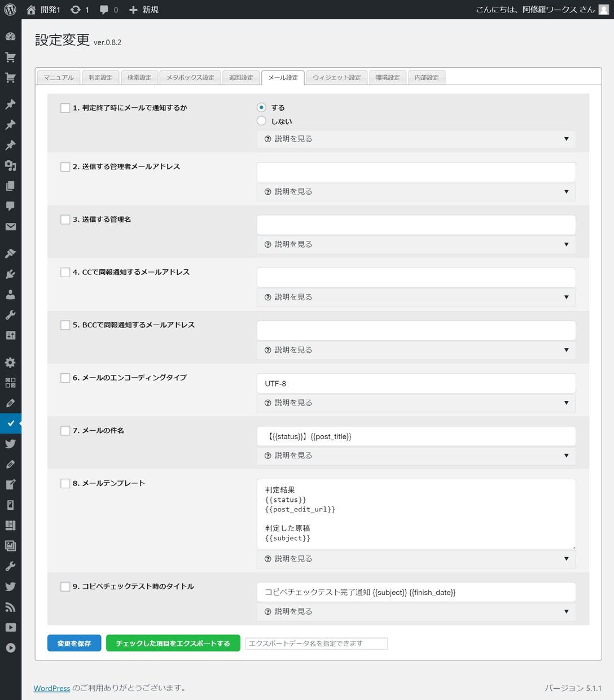Open the WordPress footer link
Image resolution: width=614 pixels, height=700 pixels.
(52, 688)
